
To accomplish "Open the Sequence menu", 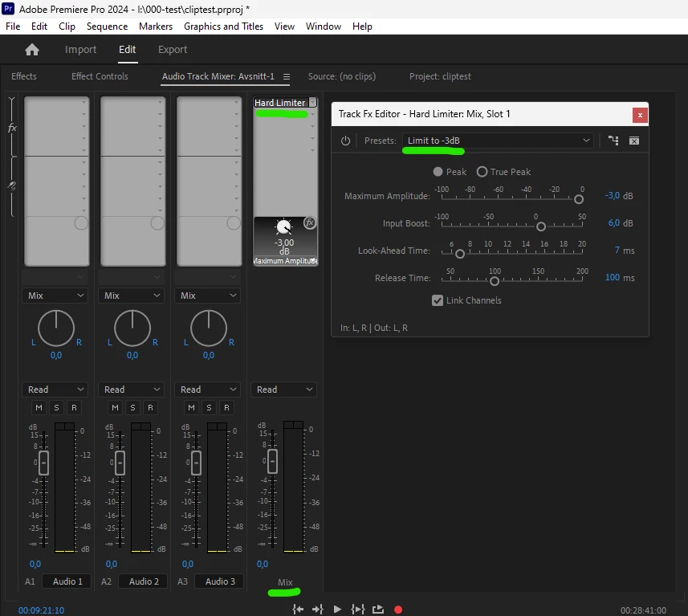I will tap(107, 27).
